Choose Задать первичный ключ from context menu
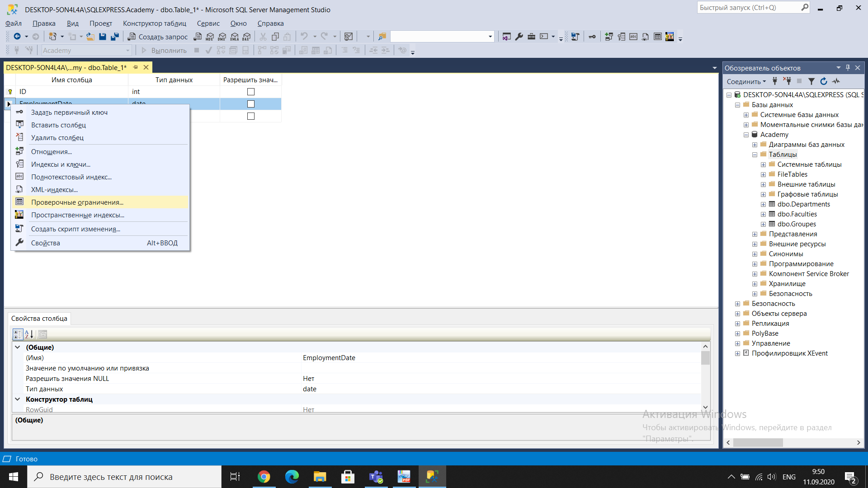The height and width of the screenshot is (488, 868). (100, 113)
